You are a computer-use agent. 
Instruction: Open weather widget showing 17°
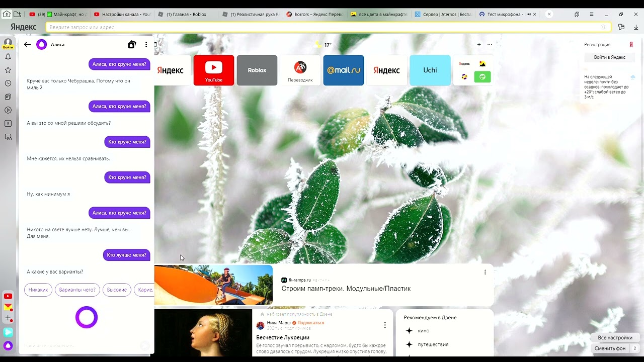(x=323, y=45)
